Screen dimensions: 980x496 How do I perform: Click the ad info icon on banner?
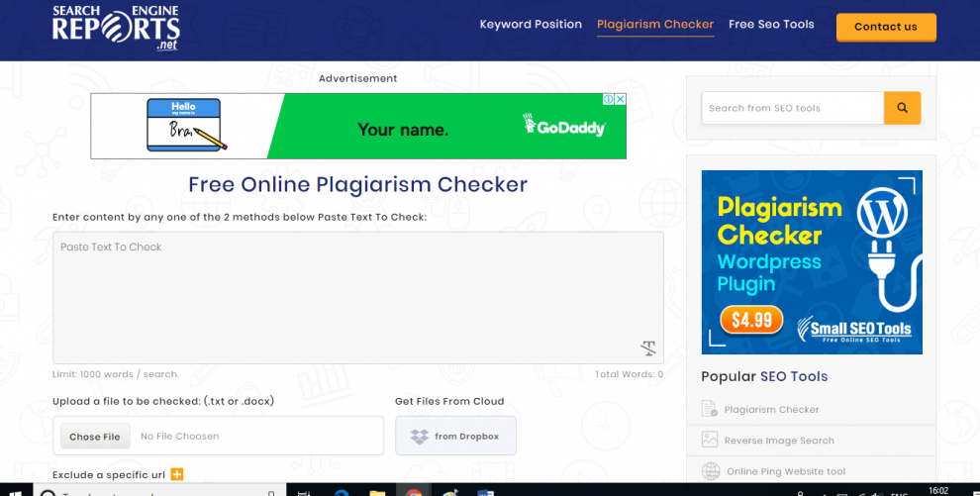(609, 99)
